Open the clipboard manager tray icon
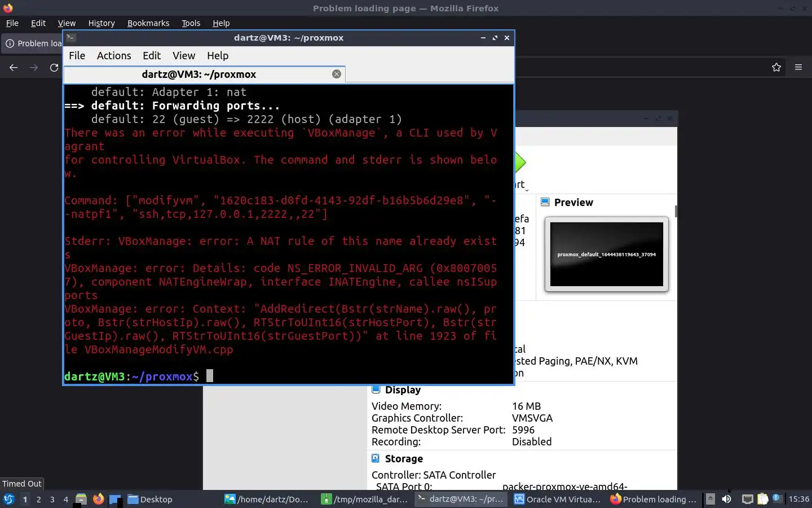The image size is (812, 508). click(762, 499)
